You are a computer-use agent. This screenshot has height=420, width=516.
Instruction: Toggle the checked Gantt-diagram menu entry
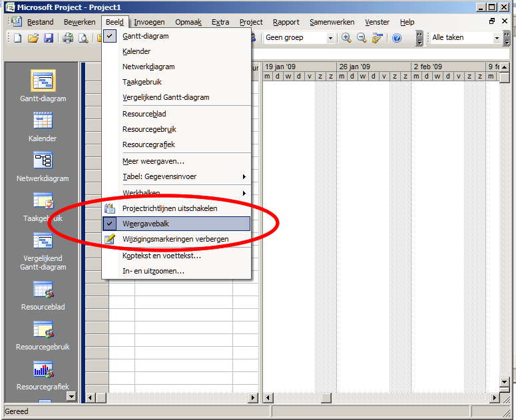(176, 36)
